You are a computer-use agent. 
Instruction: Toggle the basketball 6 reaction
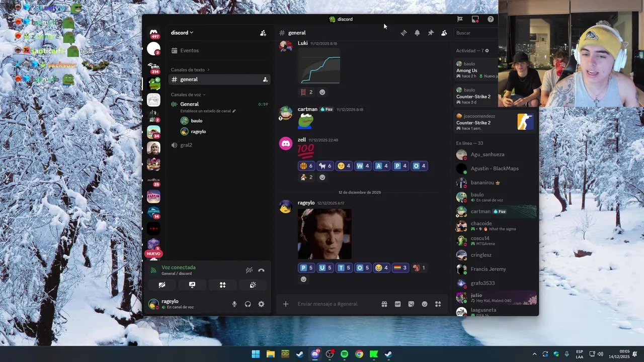[x=306, y=166]
